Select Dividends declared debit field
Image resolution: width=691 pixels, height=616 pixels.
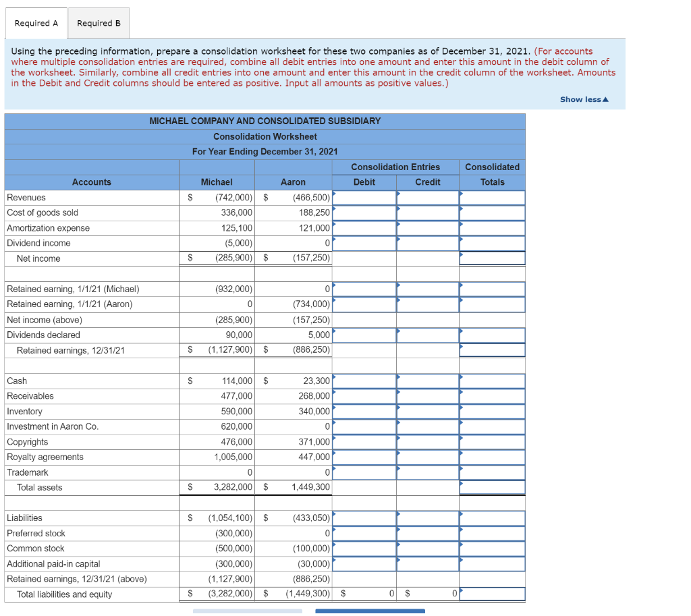[x=364, y=335]
